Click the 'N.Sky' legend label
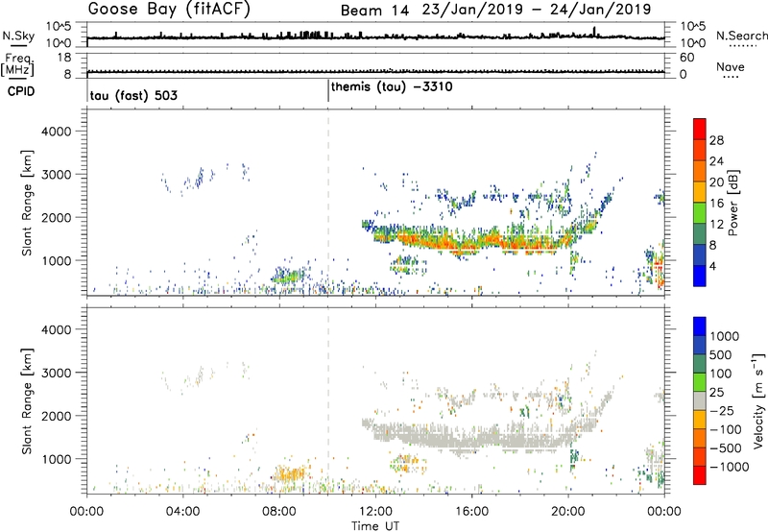Viewport: 768px width, 532px height. tap(18, 36)
